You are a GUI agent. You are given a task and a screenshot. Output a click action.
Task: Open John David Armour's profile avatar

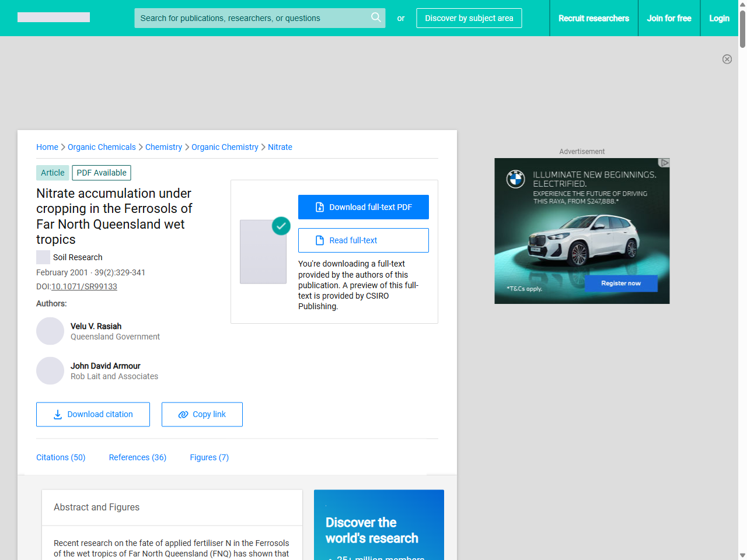point(50,371)
